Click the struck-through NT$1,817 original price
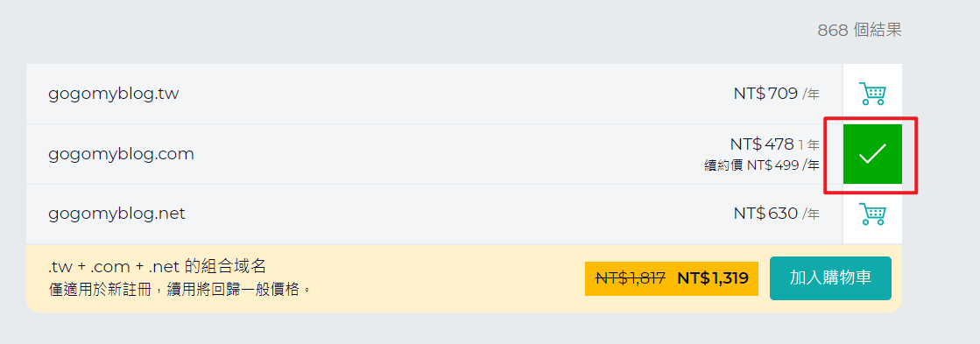Screen dimensions: 980x344 point(631,278)
